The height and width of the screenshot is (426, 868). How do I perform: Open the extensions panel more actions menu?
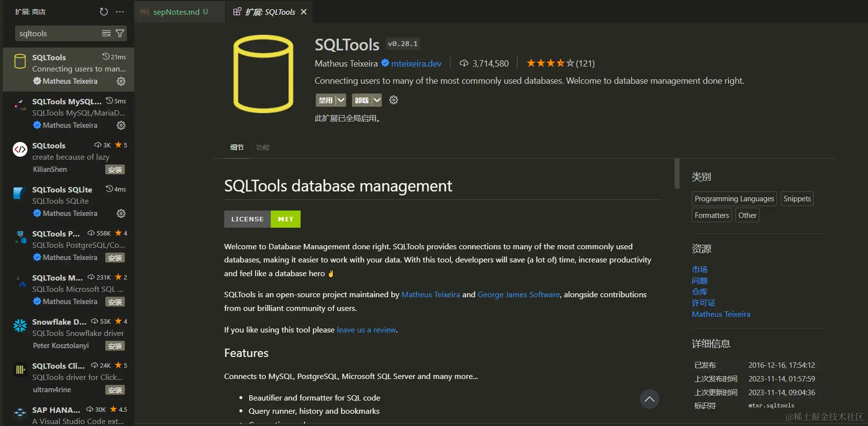(x=120, y=12)
